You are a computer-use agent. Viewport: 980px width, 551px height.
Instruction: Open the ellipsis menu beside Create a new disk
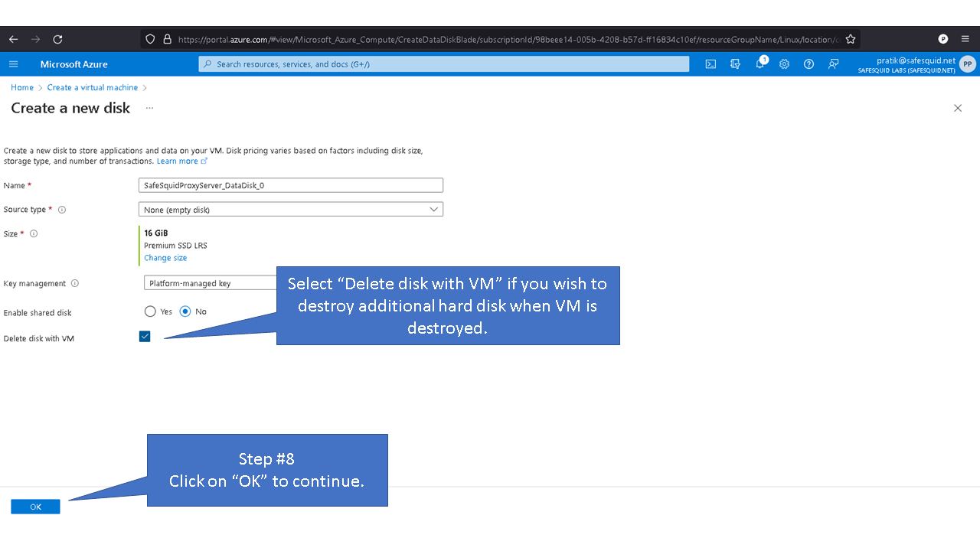click(149, 108)
